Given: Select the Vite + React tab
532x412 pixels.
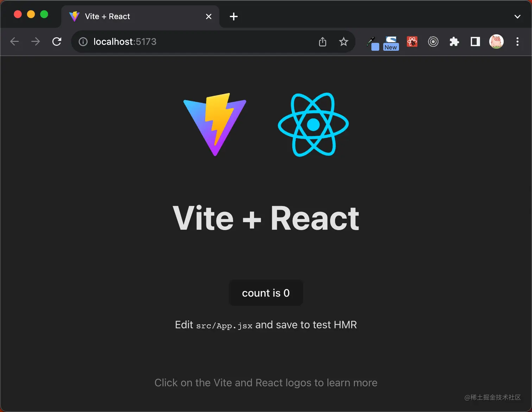Looking at the screenshot, I should tap(140, 17).
